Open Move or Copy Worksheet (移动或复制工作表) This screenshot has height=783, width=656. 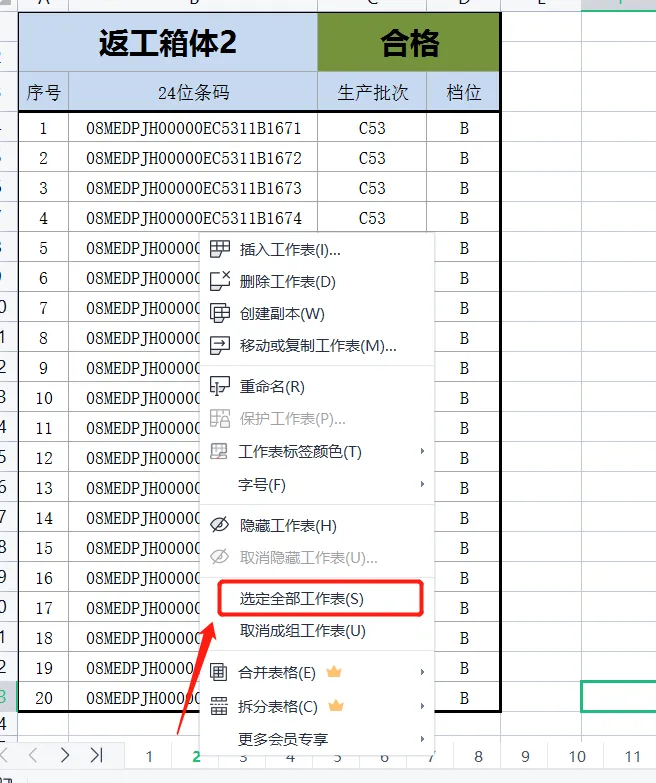click(x=317, y=346)
